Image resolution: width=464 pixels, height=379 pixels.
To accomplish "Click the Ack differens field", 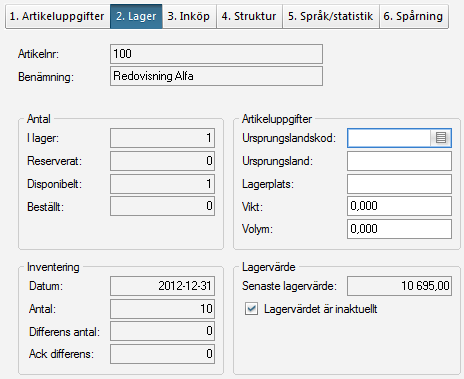I will pyautogui.click(x=162, y=354).
